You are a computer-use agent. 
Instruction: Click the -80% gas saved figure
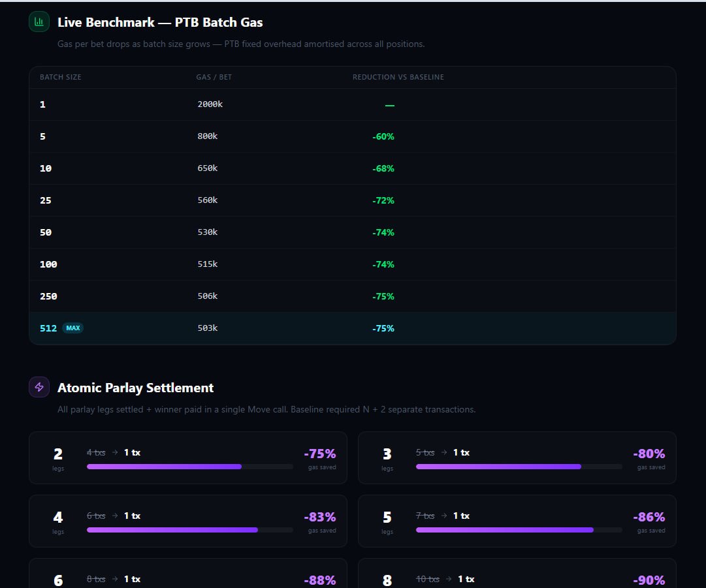(649, 454)
